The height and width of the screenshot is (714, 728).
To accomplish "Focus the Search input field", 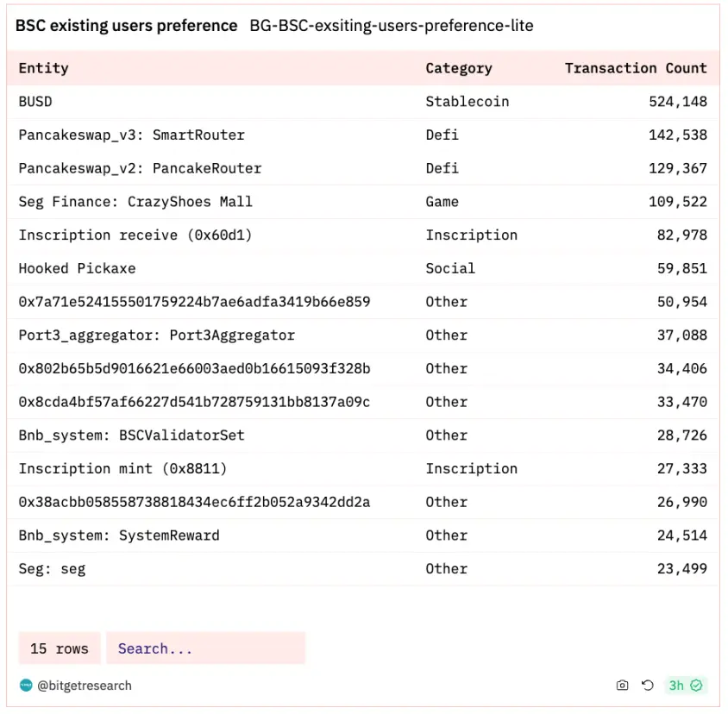I will (205, 648).
